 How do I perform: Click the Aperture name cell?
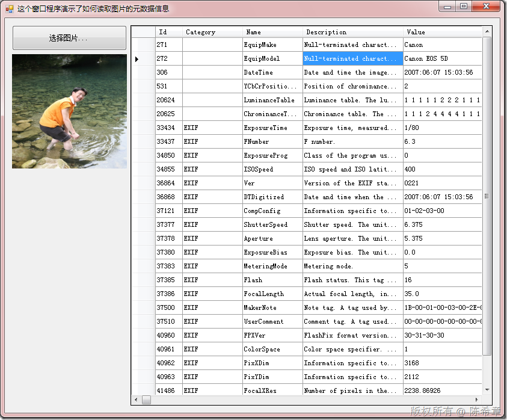pyautogui.click(x=272, y=238)
